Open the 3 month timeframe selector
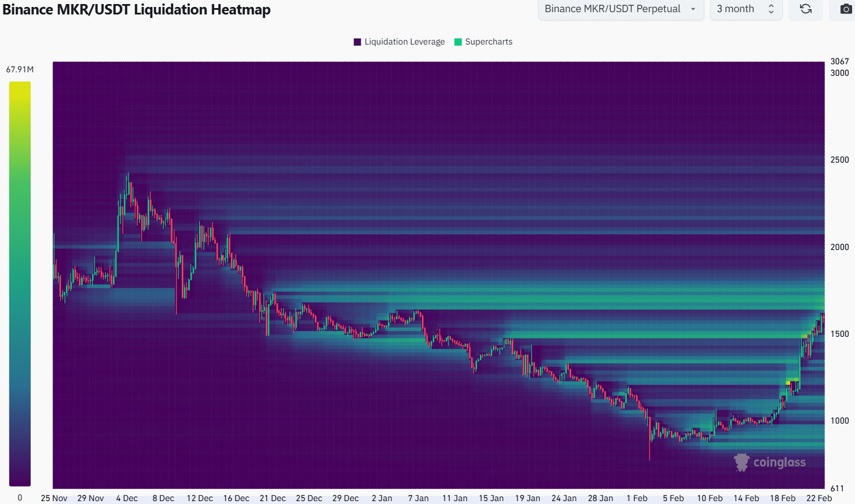 (746, 9)
